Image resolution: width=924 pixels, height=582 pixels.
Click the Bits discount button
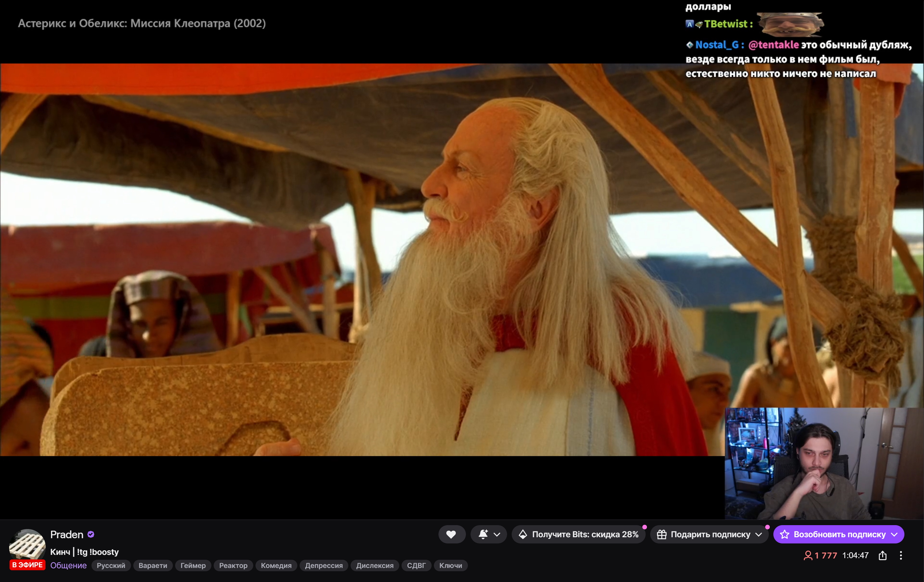click(x=578, y=534)
